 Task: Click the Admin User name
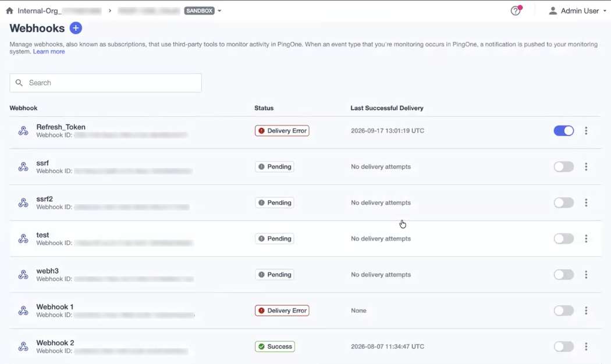click(580, 11)
